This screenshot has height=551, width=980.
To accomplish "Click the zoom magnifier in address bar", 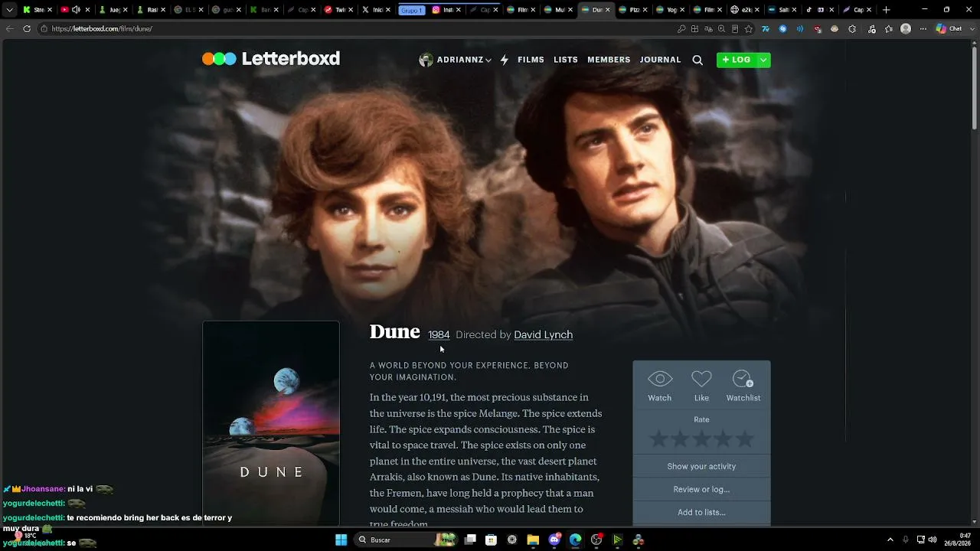I will click(721, 29).
